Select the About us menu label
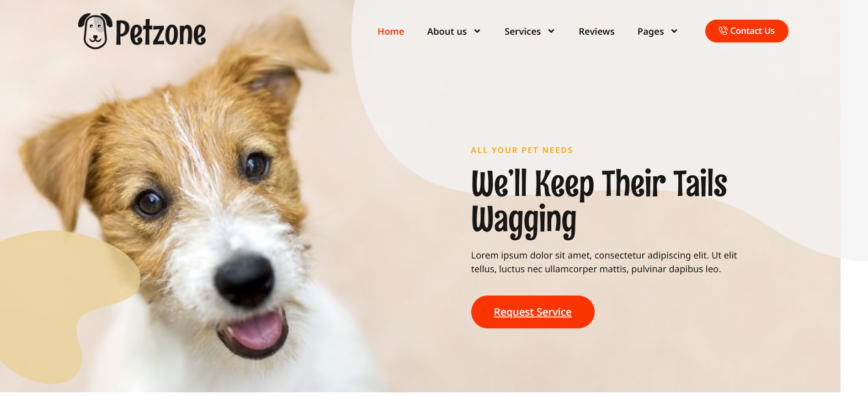868x396 pixels. pos(447,32)
